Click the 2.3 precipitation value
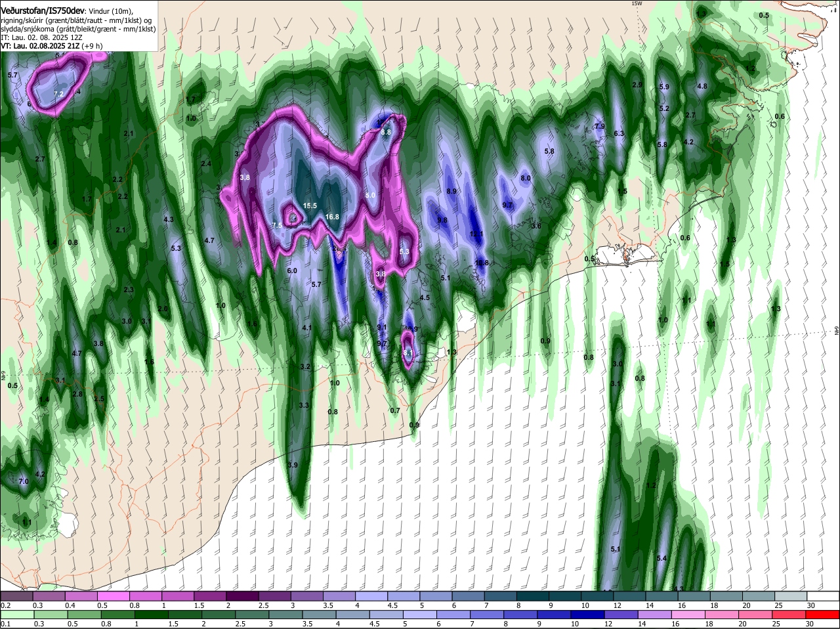 (129, 290)
